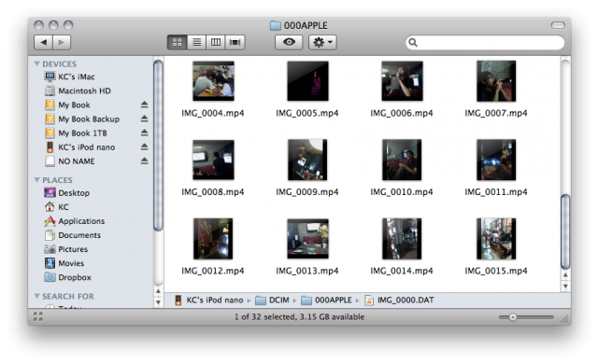Viewport: 598px width, 364px height.
Task: Open Applications in the sidebar
Action: tap(81, 221)
